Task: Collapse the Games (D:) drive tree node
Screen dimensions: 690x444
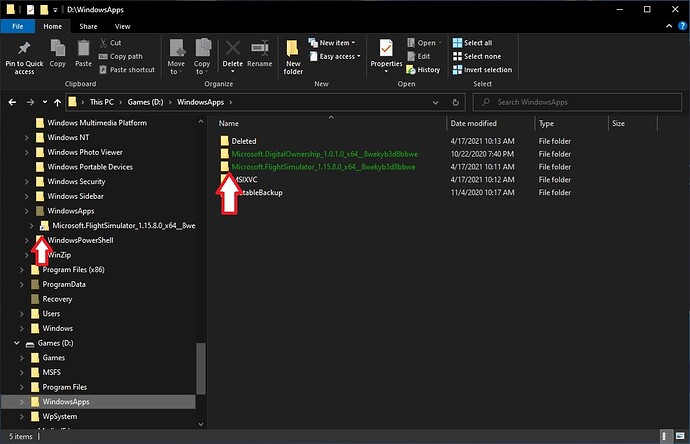Action: click(x=17, y=343)
